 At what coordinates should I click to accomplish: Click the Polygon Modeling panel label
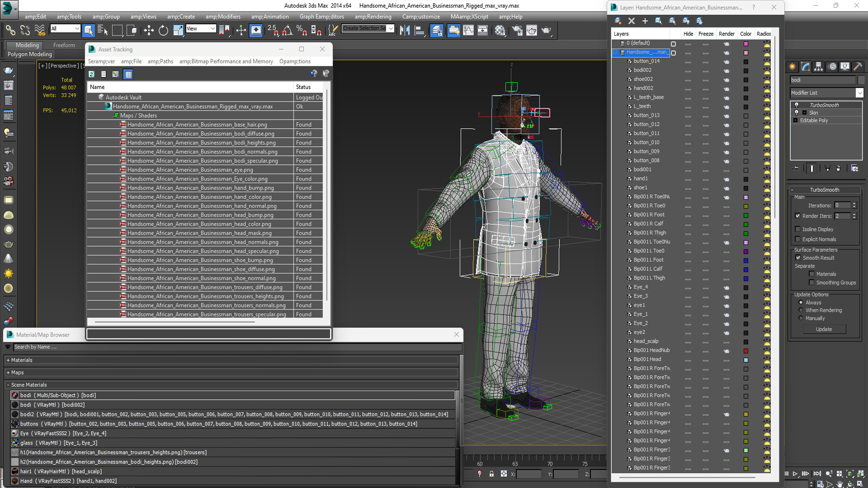(30, 54)
